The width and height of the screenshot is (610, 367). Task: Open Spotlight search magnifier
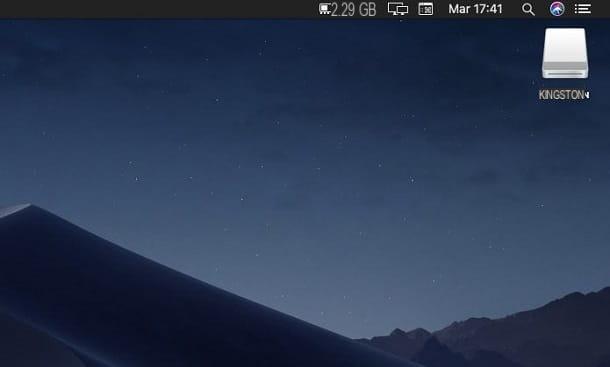[x=528, y=9]
